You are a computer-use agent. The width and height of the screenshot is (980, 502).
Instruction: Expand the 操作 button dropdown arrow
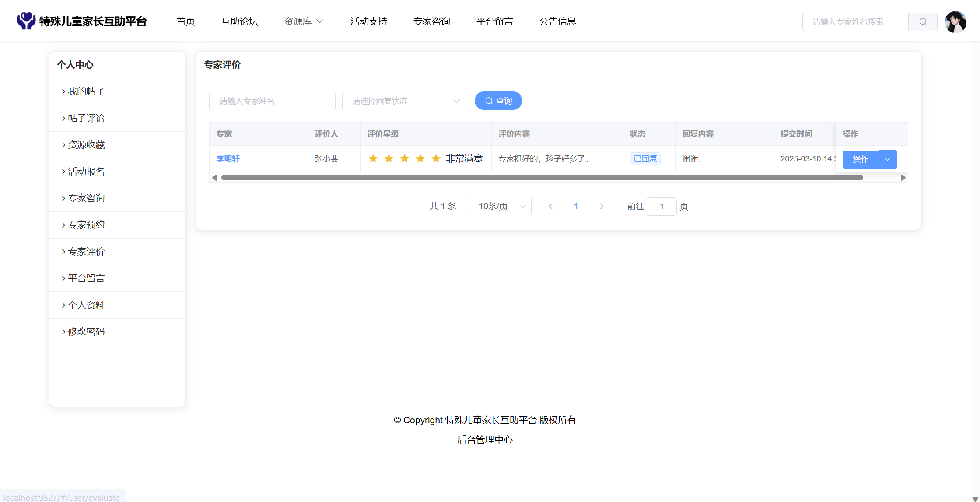[888, 159]
